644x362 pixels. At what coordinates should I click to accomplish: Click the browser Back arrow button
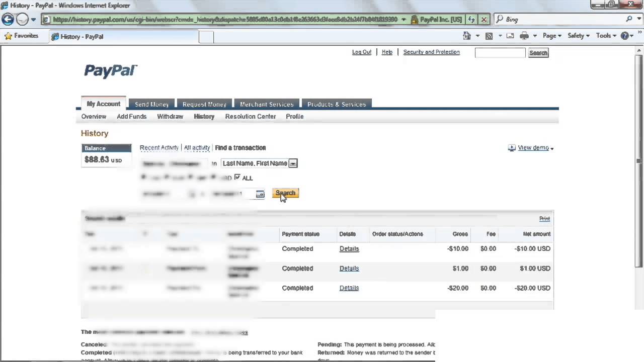pyautogui.click(x=8, y=19)
